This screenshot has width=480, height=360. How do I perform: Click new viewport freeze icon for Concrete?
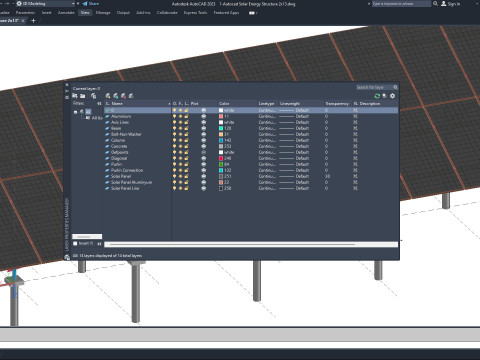pos(355,146)
